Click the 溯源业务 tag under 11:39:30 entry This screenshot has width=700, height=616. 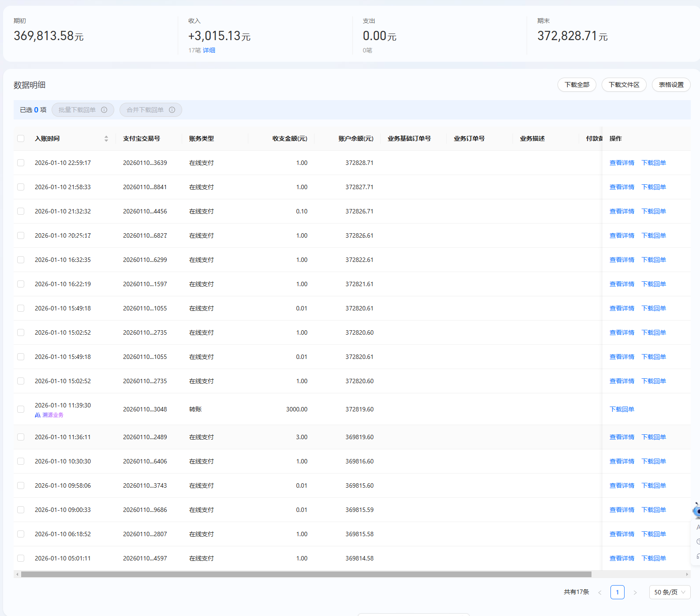[x=49, y=415]
